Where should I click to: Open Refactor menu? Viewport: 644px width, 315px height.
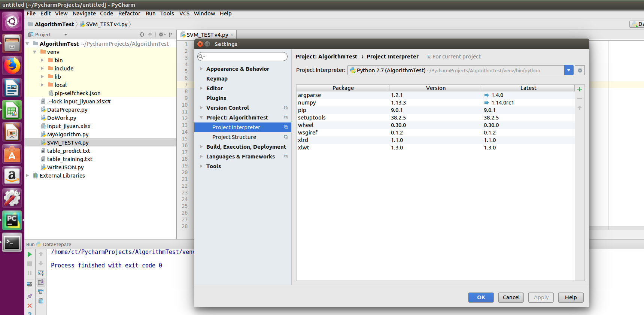tap(129, 13)
